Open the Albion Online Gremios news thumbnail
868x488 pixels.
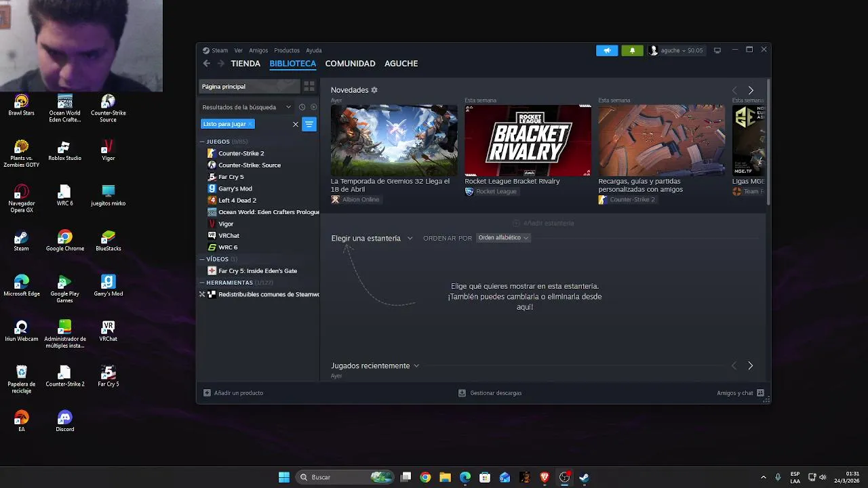394,140
